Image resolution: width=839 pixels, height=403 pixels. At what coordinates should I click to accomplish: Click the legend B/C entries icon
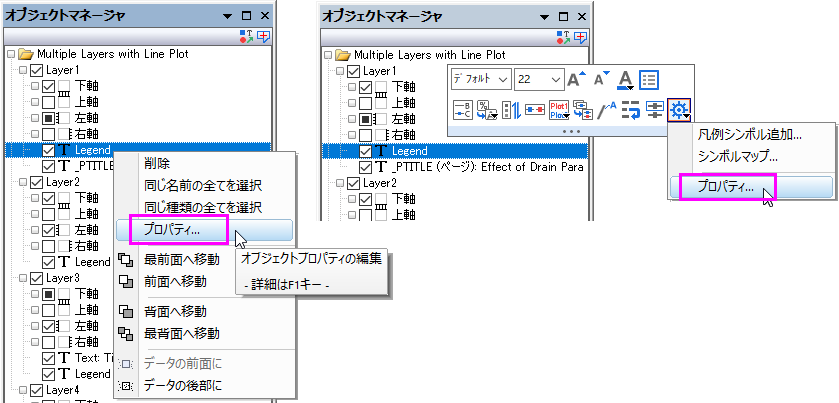coord(462,110)
